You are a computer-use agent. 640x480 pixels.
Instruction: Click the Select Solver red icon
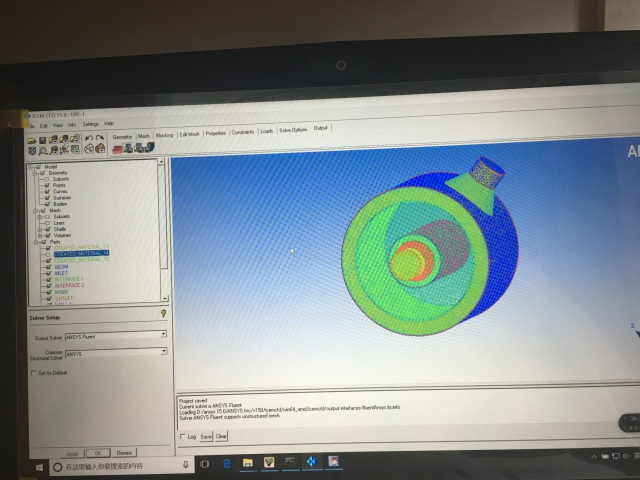[x=118, y=149]
